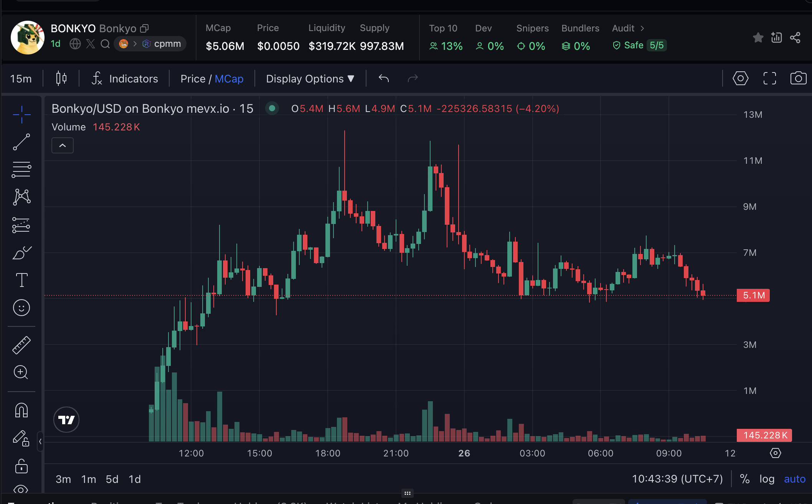Click the green market status dot
Viewport: 812px width, 504px height.
click(x=272, y=109)
